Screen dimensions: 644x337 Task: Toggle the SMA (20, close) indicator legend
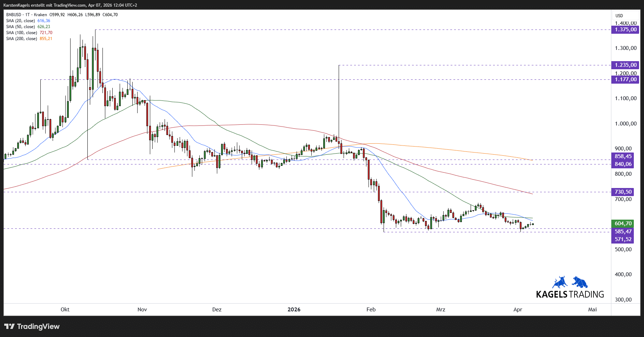point(20,21)
